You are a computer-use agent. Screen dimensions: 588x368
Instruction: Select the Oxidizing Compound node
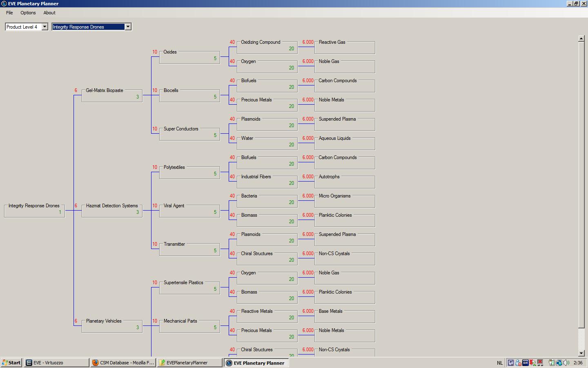pos(267,47)
